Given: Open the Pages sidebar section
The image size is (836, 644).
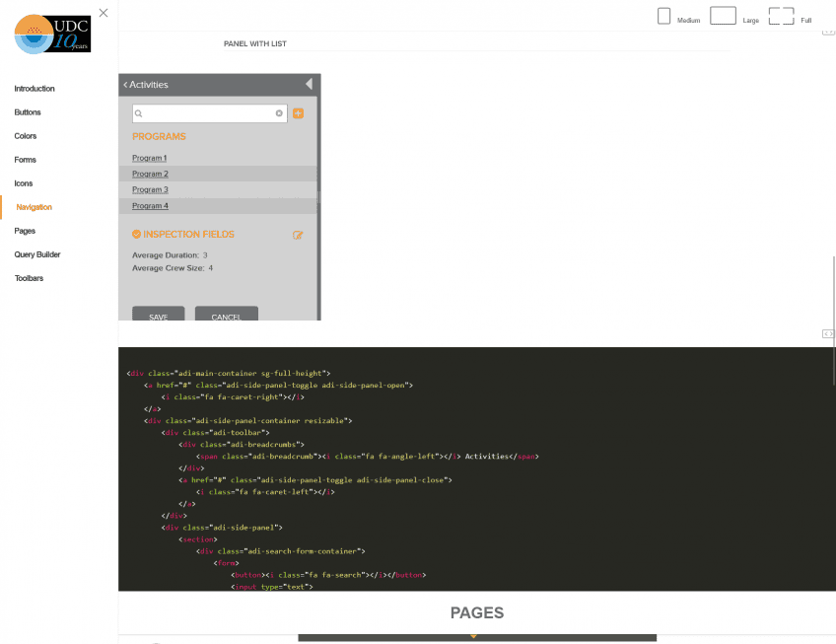Looking at the screenshot, I should click(25, 231).
